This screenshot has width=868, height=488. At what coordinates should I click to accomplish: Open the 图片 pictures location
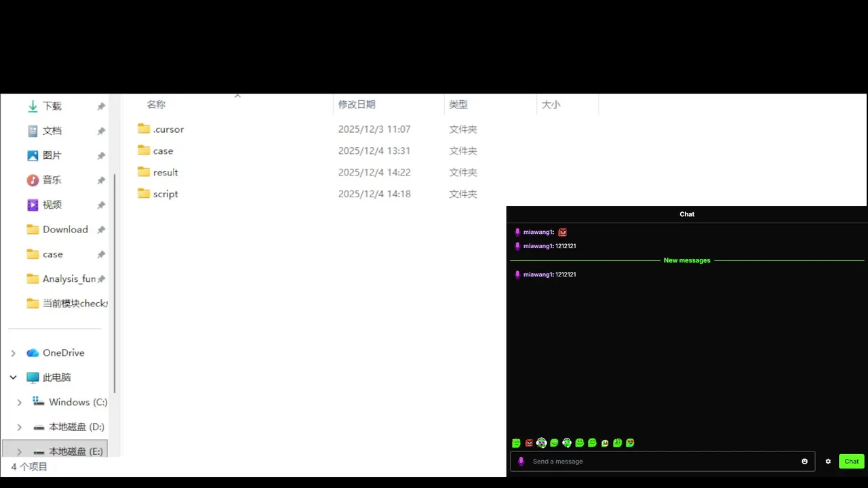(x=52, y=155)
